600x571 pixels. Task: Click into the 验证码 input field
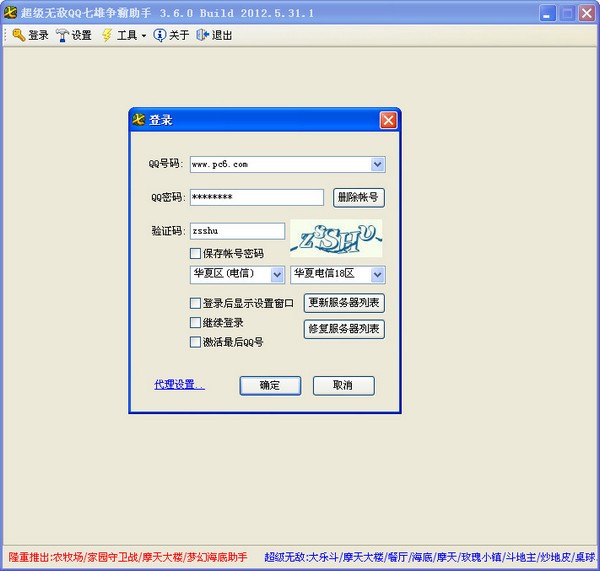237,231
